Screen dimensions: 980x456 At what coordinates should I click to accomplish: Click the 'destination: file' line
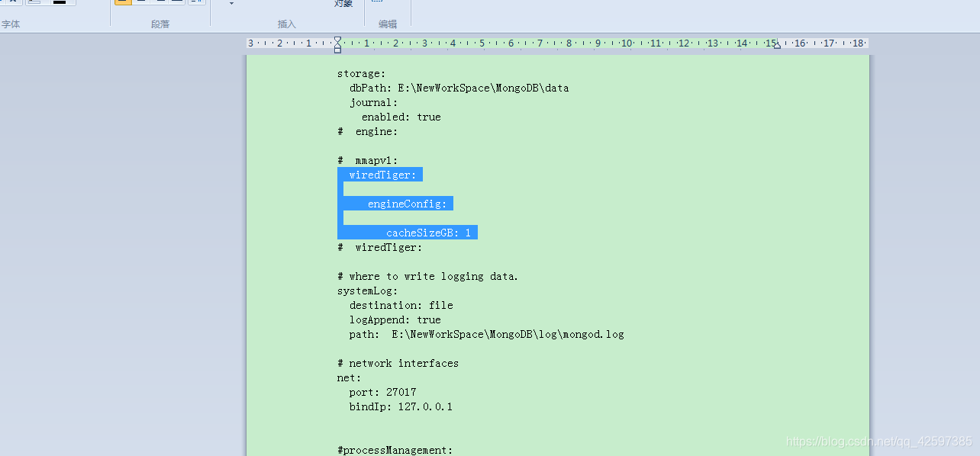[401, 305]
